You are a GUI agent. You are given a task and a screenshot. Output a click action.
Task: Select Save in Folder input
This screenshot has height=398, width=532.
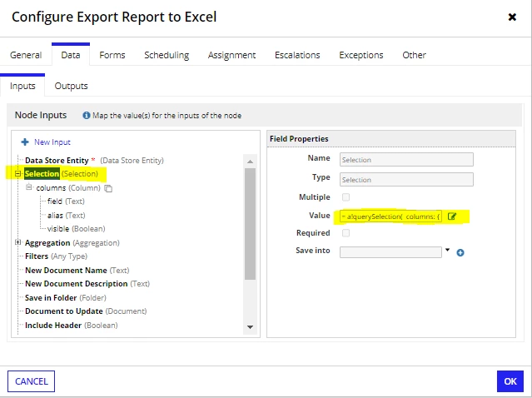(66, 298)
